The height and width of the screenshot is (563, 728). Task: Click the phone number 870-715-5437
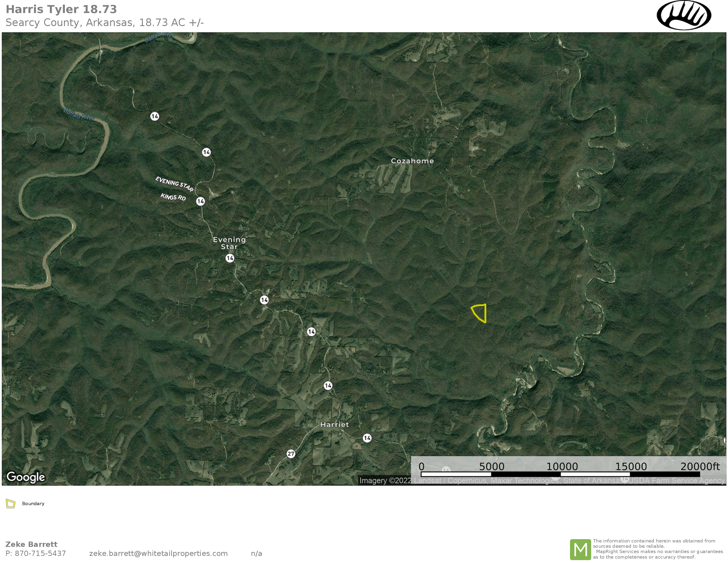point(40,553)
